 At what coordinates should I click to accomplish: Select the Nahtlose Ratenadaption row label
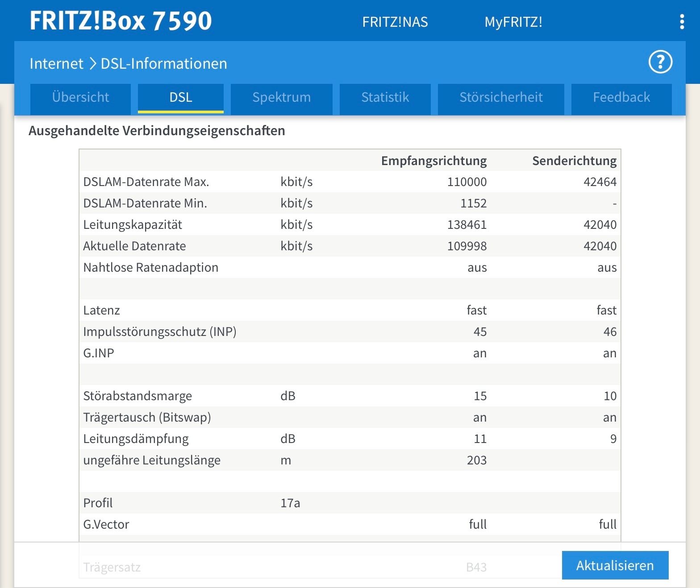click(151, 268)
